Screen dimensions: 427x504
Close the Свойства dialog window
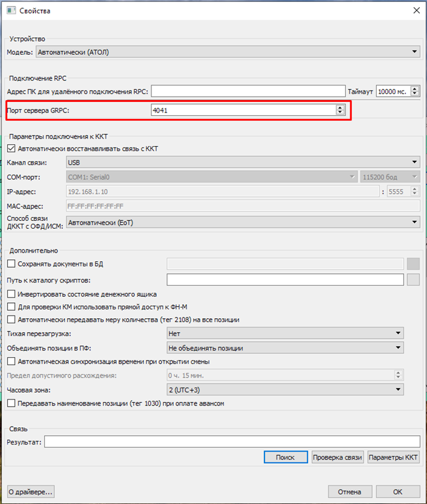tap(415, 11)
